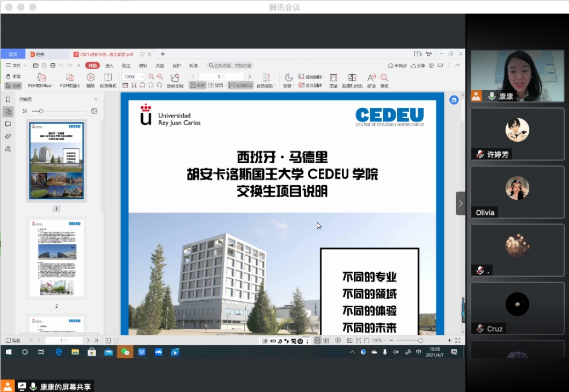Open the 文件 file menu

coord(16,66)
